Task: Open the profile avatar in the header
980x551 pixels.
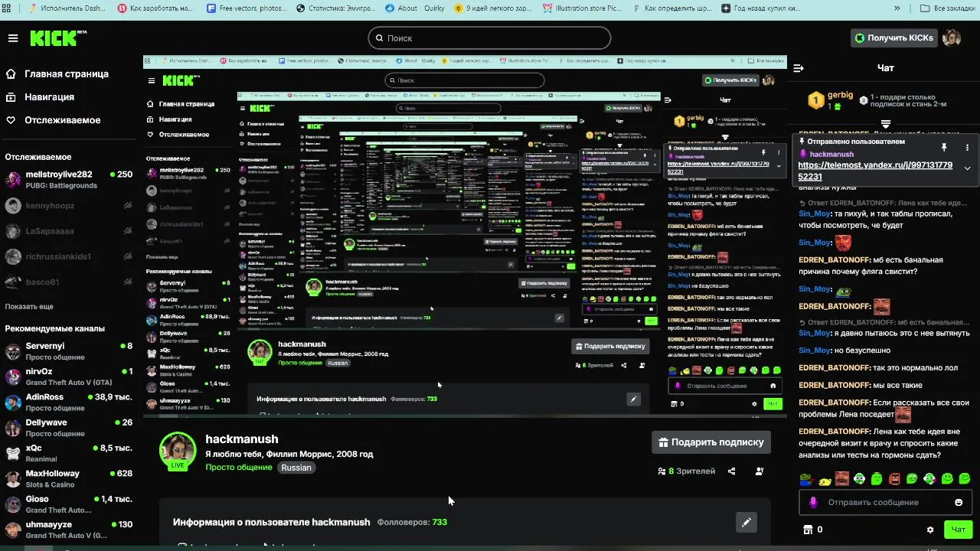Action: [952, 37]
